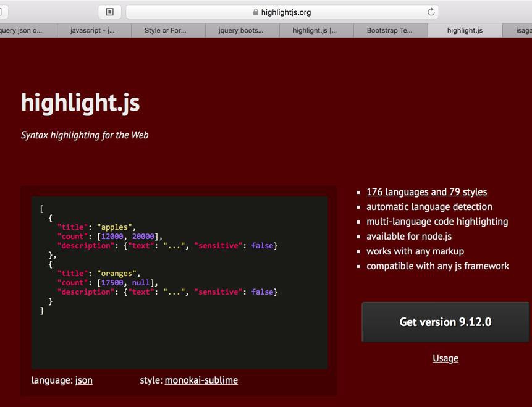Viewport: 532px width, 407px height.
Task: Click 'multi-language code highlighting' bullet text
Action: [437, 222]
